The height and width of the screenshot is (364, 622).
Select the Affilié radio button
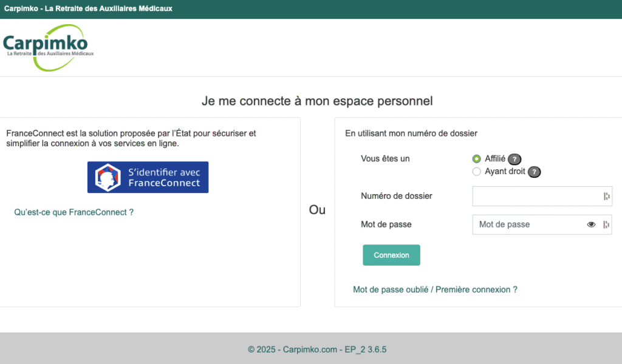coord(476,159)
